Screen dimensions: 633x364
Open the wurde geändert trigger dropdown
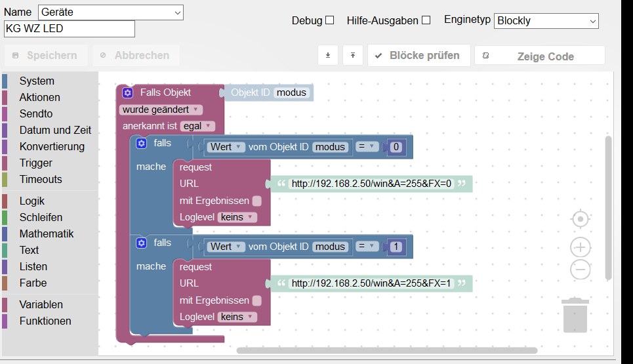(161, 110)
